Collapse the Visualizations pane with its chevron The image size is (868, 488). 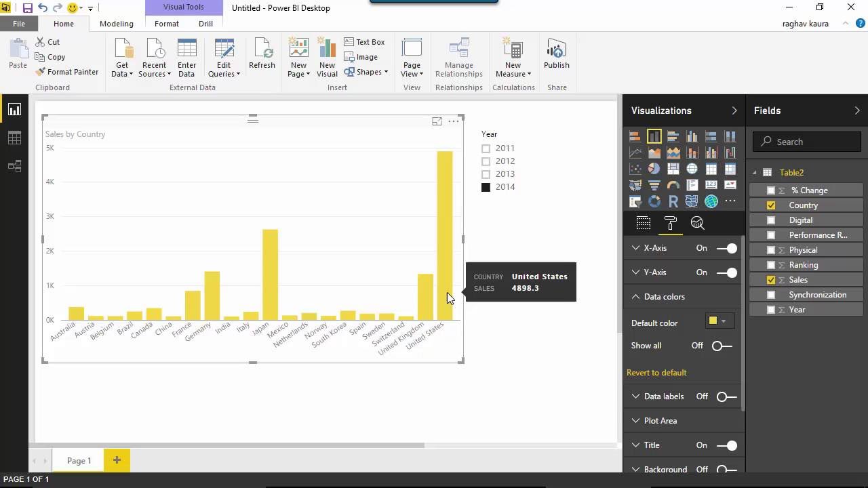click(x=734, y=110)
